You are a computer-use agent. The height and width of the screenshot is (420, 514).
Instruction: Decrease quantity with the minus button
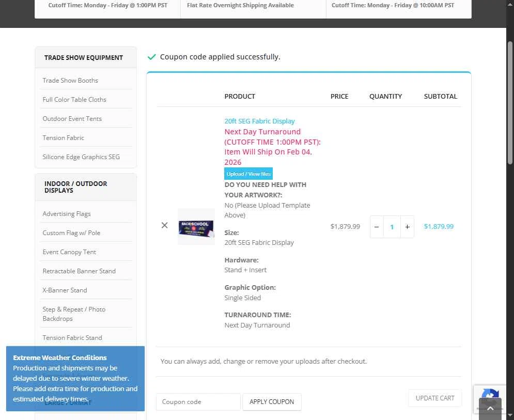click(x=376, y=227)
